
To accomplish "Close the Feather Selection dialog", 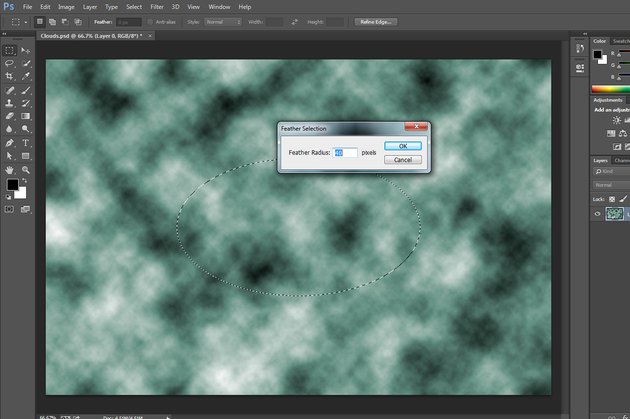I will [x=416, y=126].
